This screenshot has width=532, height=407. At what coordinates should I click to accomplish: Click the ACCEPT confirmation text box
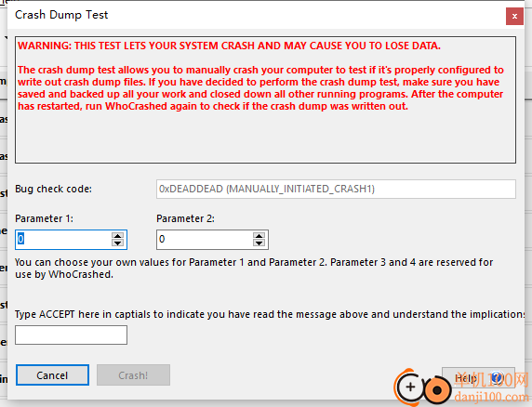point(71,335)
